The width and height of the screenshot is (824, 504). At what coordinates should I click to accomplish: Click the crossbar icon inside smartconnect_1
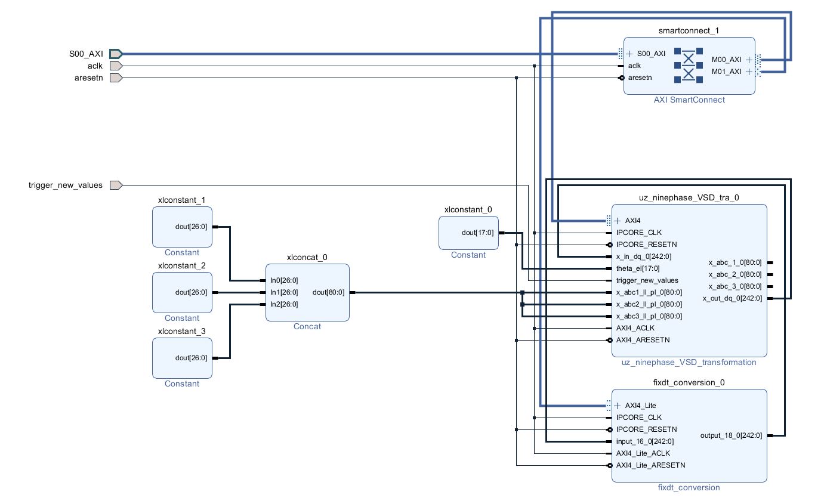coord(689,66)
